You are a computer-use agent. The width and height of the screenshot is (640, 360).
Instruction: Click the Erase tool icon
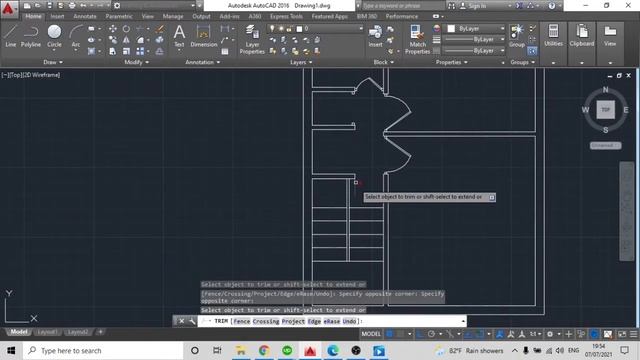click(x=160, y=29)
